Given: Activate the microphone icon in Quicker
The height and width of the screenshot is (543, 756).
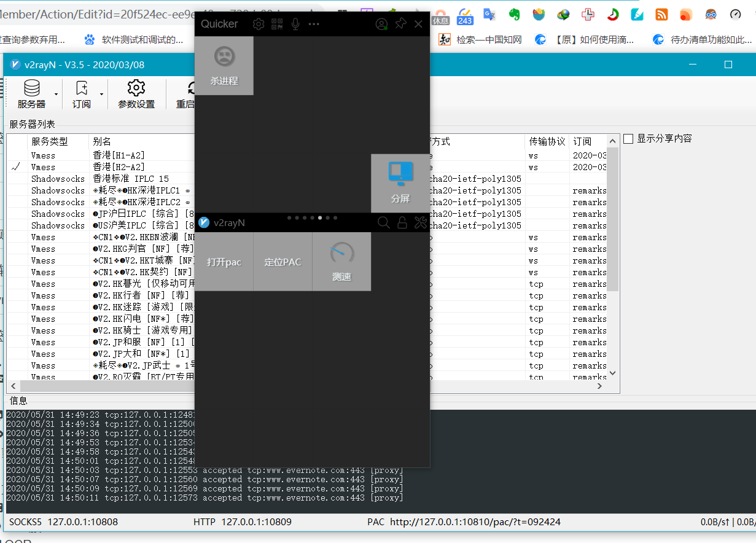Looking at the screenshot, I should pos(295,24).
